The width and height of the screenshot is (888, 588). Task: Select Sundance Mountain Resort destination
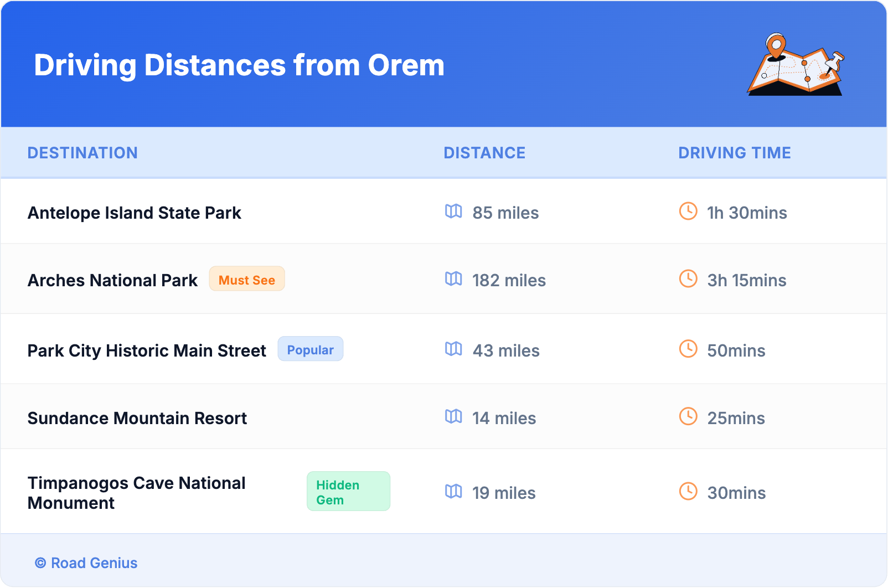coord(137,419)
